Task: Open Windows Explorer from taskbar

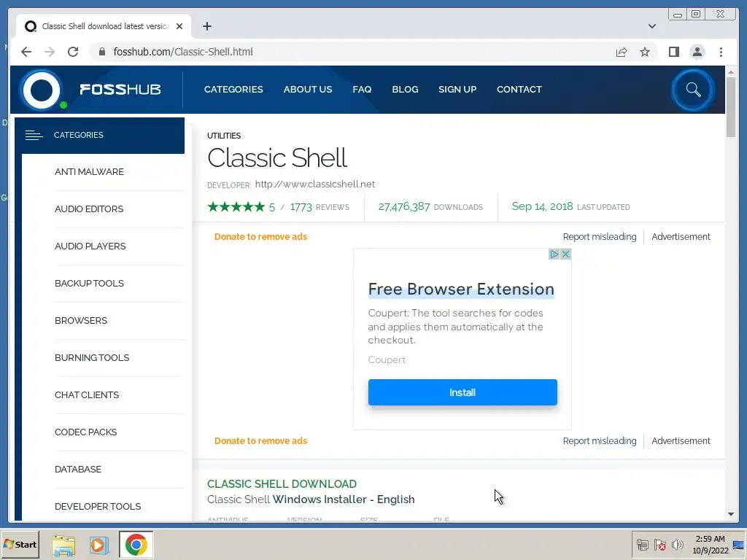Action: point(64,545)
